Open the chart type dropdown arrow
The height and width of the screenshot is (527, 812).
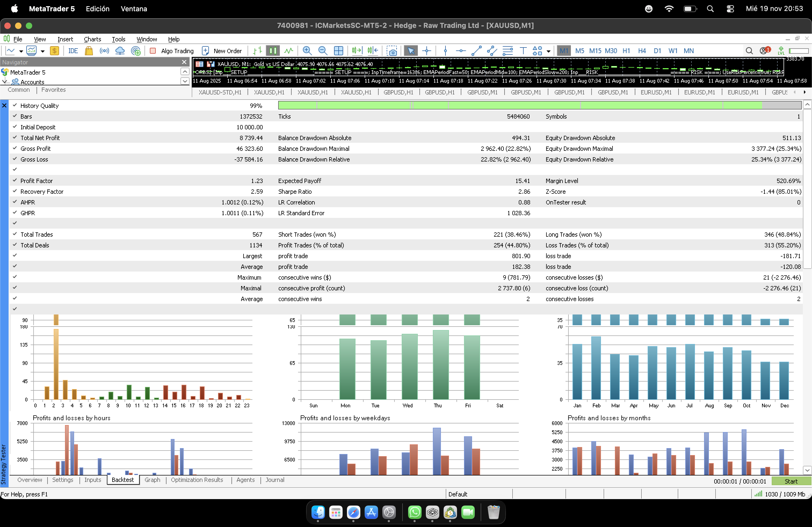coord(21,51)
